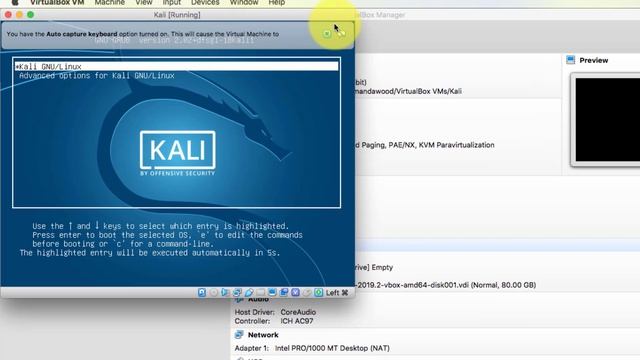The image size is (640, 360).
Task: Click the CPU virtualization 'V' status icon
Action: pos(296,293)
